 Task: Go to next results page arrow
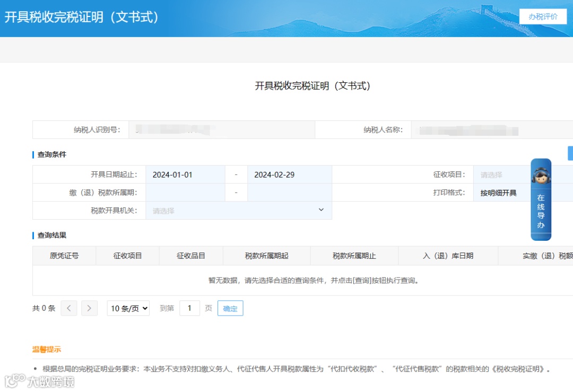(x=89, y=308)
